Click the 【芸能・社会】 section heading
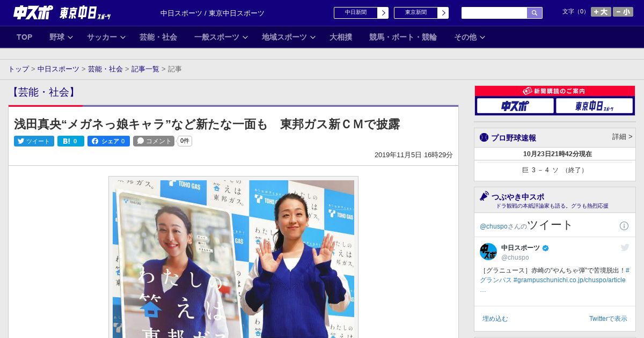This screenshot has width=644, height=338. tap(43, 92)
